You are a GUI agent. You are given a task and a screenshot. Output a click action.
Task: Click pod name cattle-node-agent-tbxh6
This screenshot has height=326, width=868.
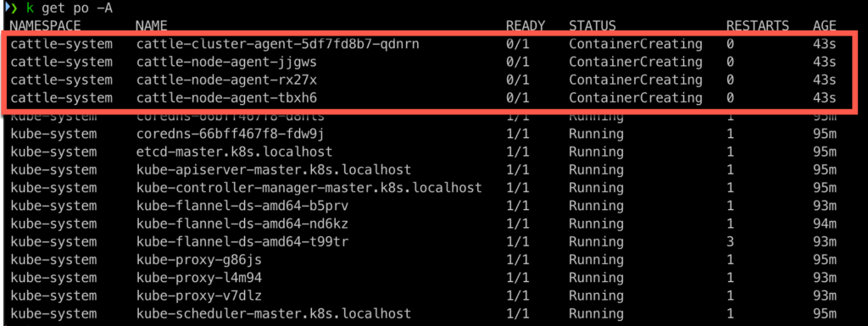[x=226, y=98]
